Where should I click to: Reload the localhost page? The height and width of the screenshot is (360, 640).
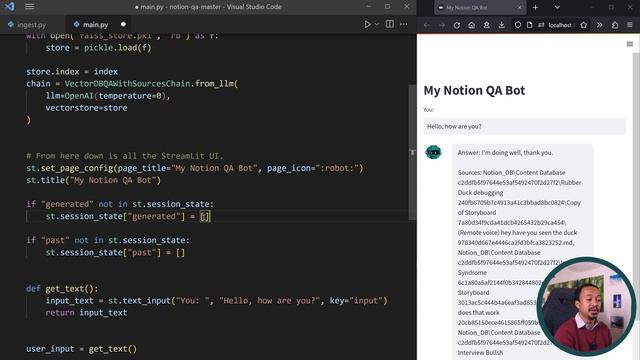[x=457, y=25]
